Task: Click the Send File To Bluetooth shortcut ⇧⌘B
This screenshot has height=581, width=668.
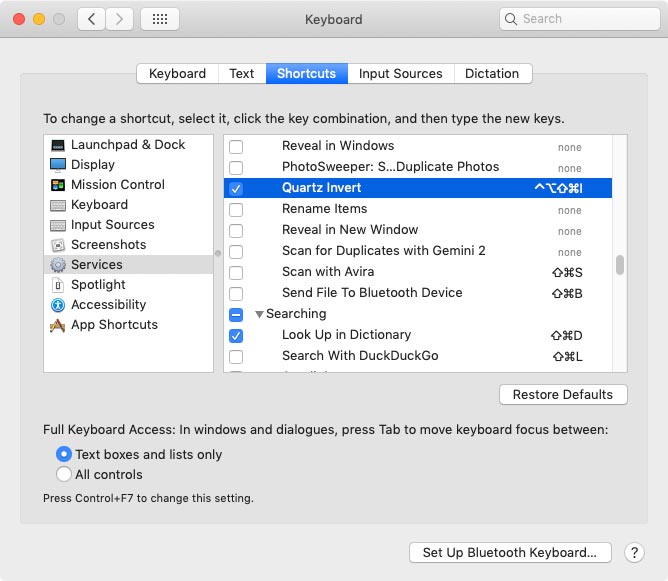Action: 567,293
